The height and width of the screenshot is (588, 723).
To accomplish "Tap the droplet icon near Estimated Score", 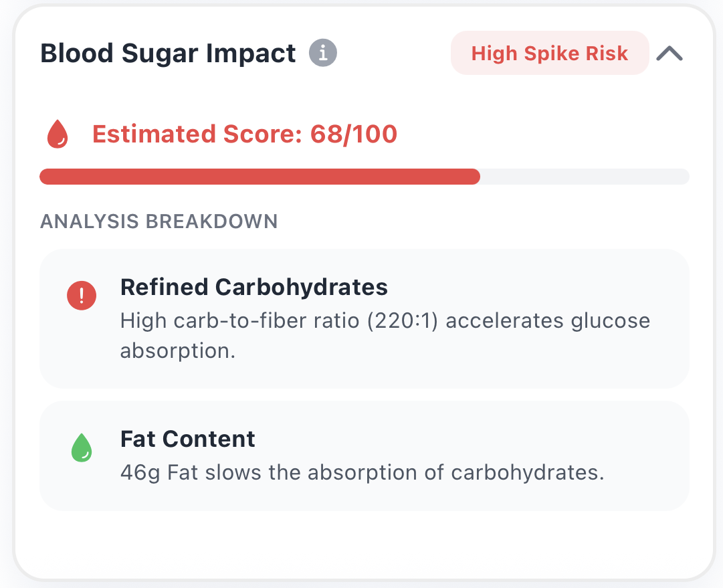I will (x=58, y=133).
